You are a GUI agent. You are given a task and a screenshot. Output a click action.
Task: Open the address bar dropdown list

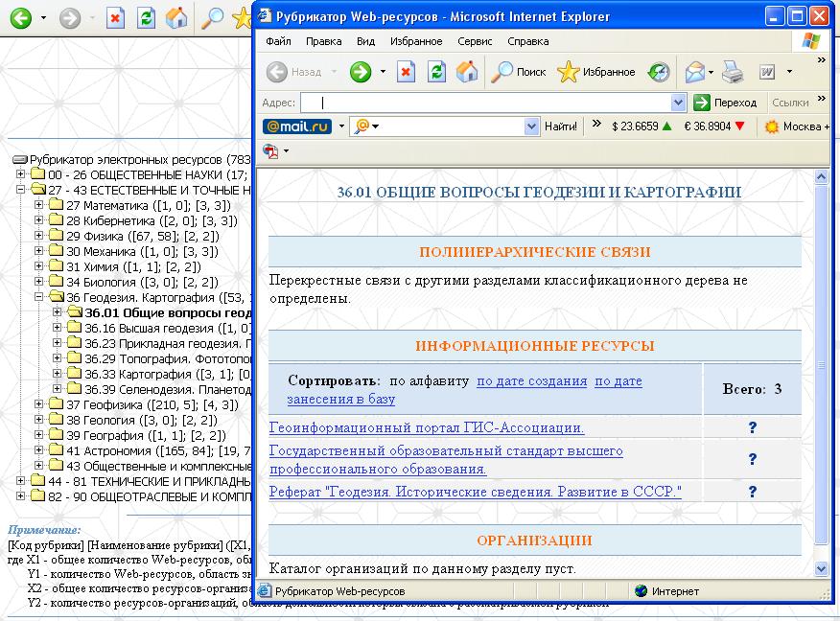[x=678, y=103]
